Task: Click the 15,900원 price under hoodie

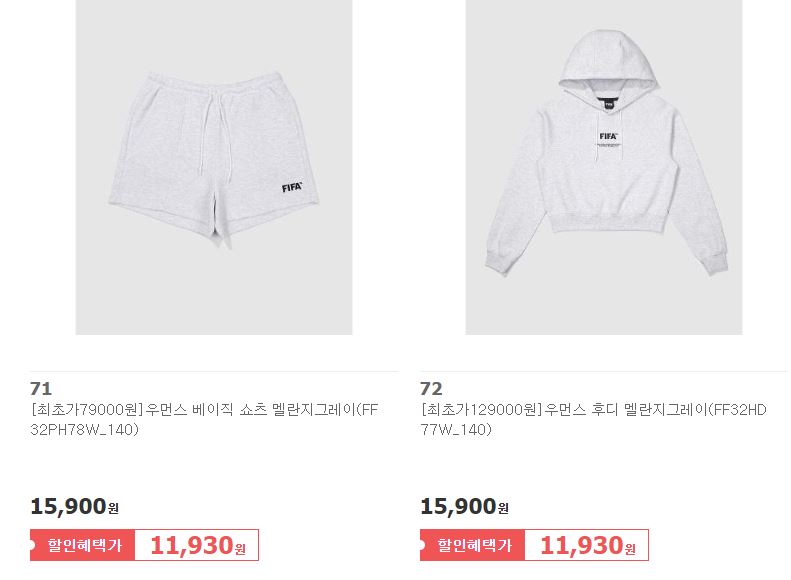Action: pyautogui.click(x=465, y=506)
